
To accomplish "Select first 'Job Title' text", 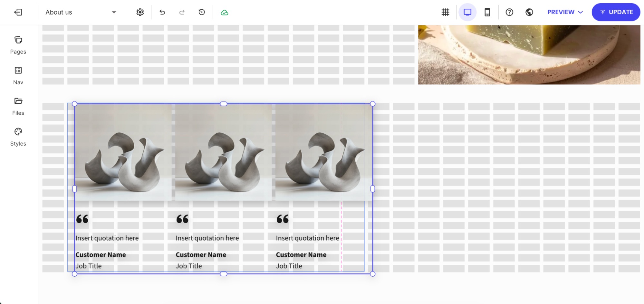I will coord(89,266).
